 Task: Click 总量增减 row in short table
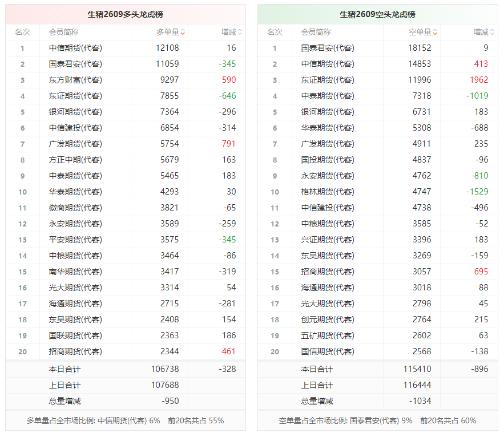[378, 401]
